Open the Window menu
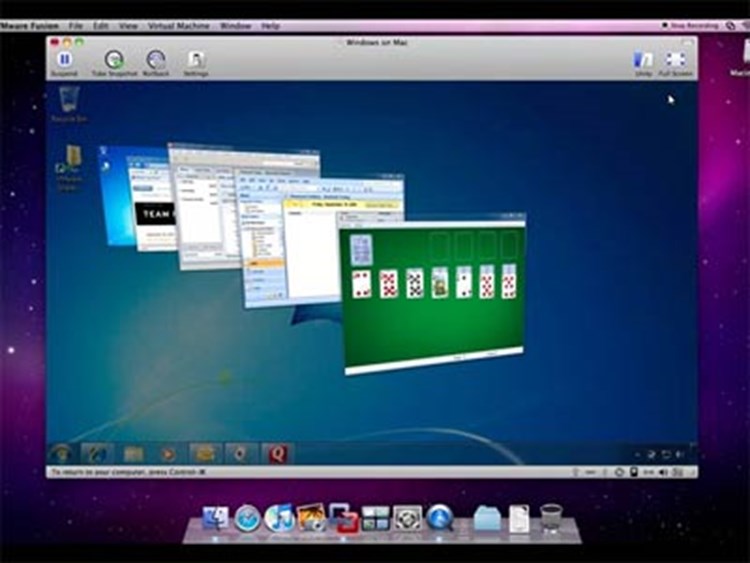 pyautogui.click(x=235, y=26)
